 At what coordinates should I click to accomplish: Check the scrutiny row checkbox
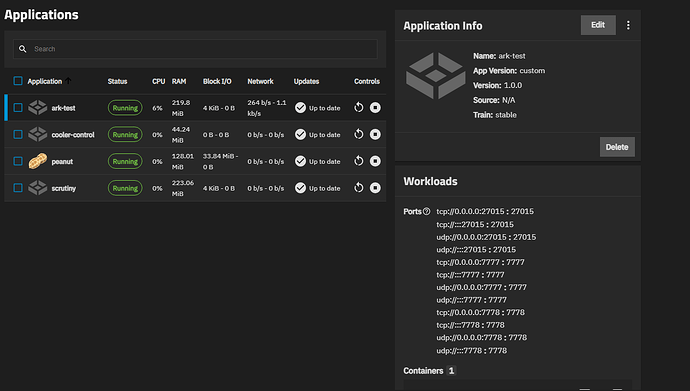click(18, 188)
